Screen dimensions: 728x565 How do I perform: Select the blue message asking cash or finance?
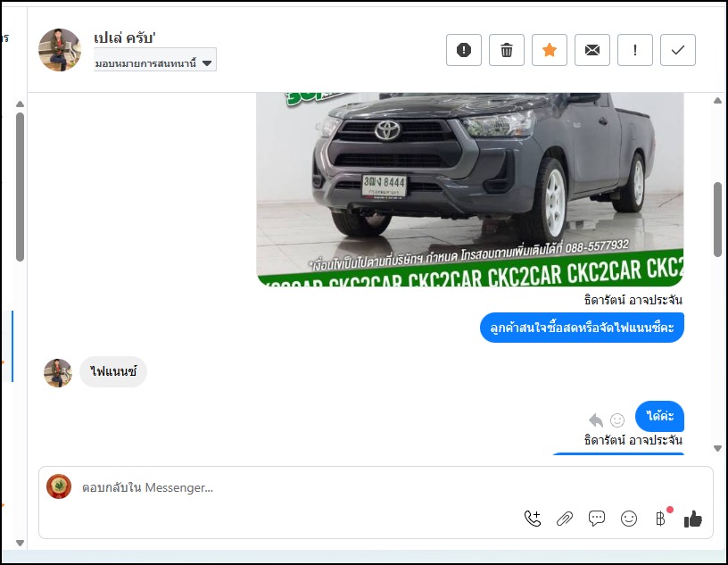(582, 328)
